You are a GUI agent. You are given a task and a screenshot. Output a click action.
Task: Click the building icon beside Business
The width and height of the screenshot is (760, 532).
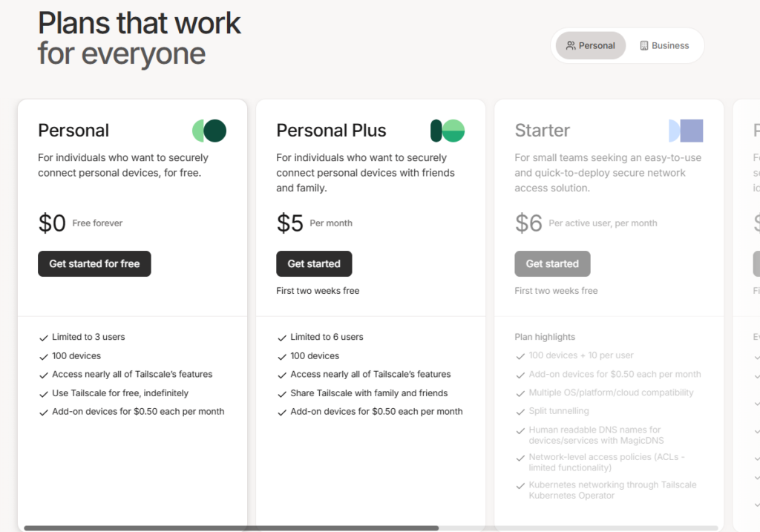(644, 45)
